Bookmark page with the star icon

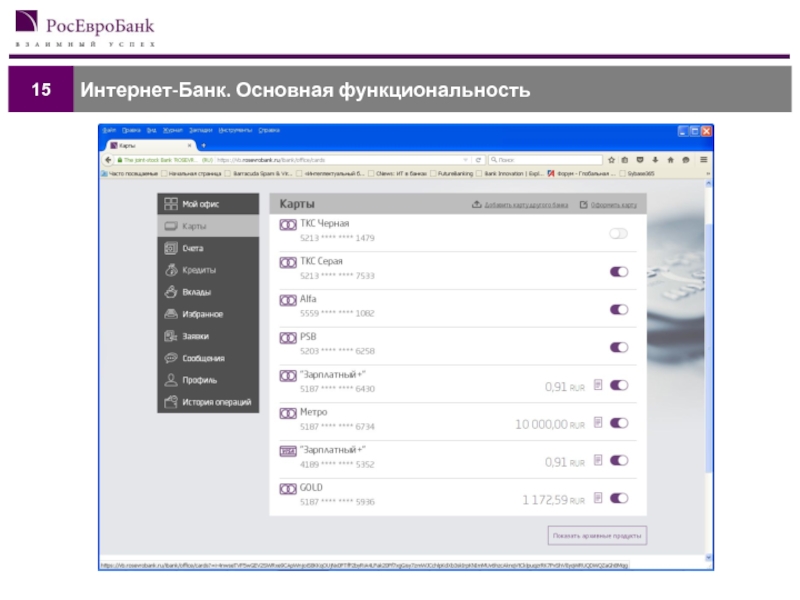pyautogui.click(x=611, y=160)
